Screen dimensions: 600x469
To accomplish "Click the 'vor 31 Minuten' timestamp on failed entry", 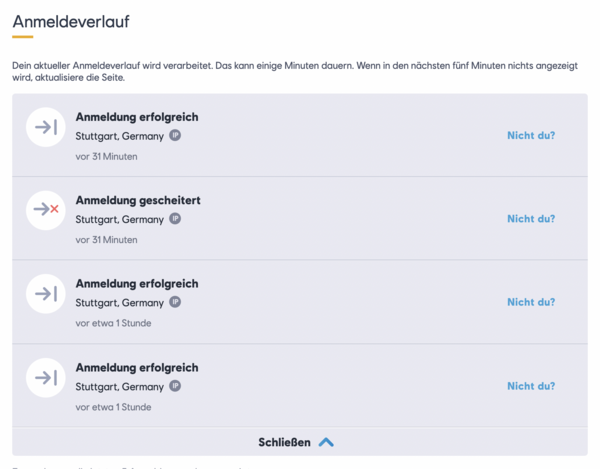I will (106, 240).
